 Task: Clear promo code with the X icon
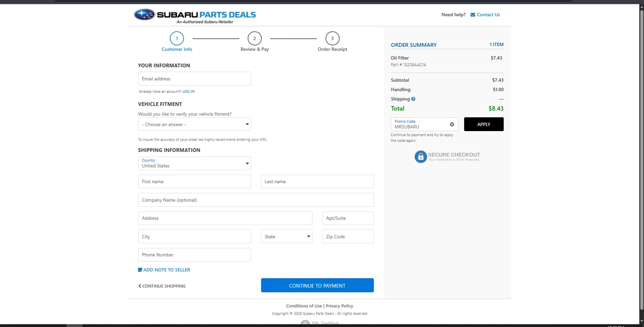pyautogui.click(x=452, y=124)
